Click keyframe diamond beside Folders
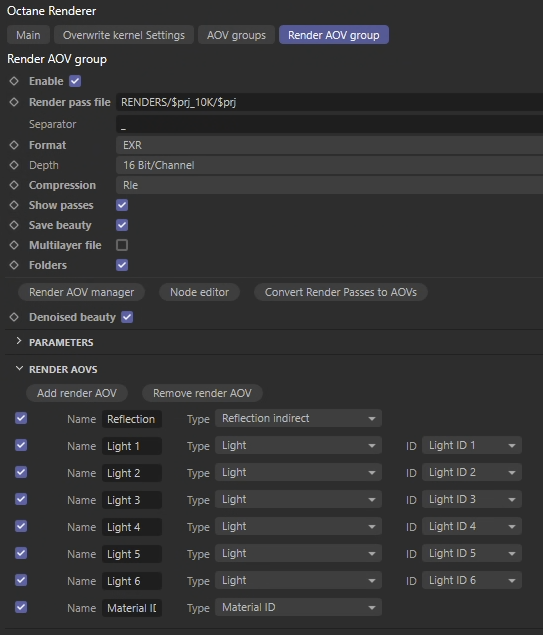 (14, 265)
